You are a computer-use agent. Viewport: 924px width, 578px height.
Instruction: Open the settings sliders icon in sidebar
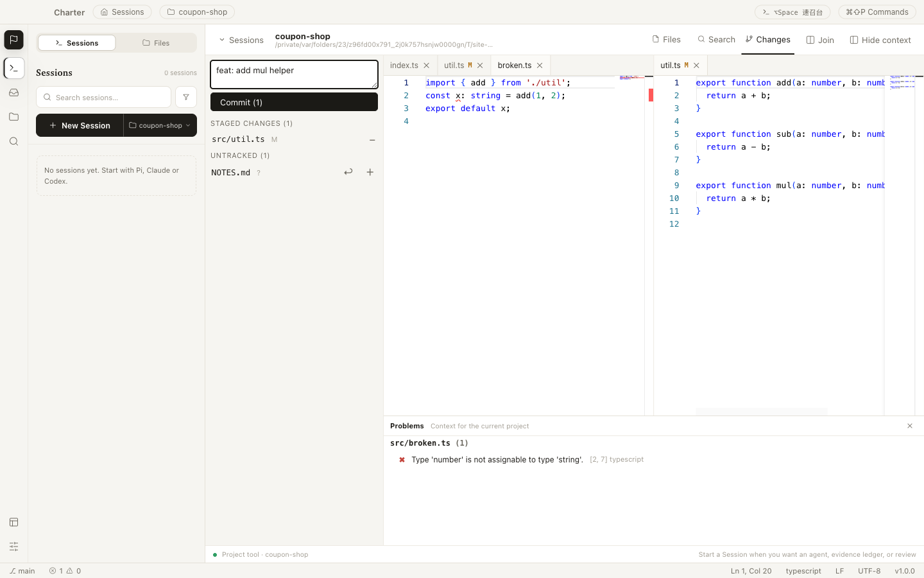click(x=13, y=547)
